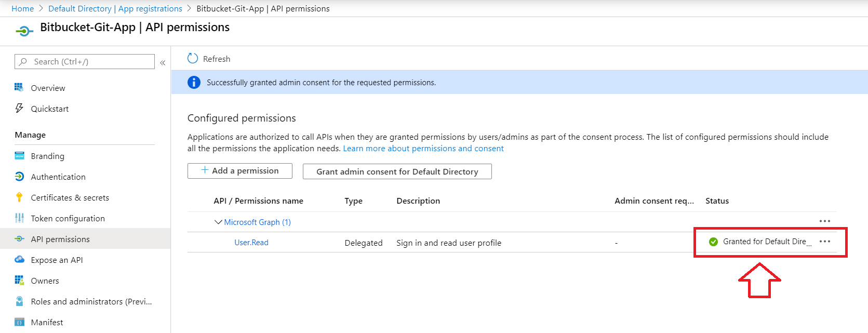The height and width of the screenshot is (333, 868).
Task: Open Token configuration
Action: [x=68, y=218]
